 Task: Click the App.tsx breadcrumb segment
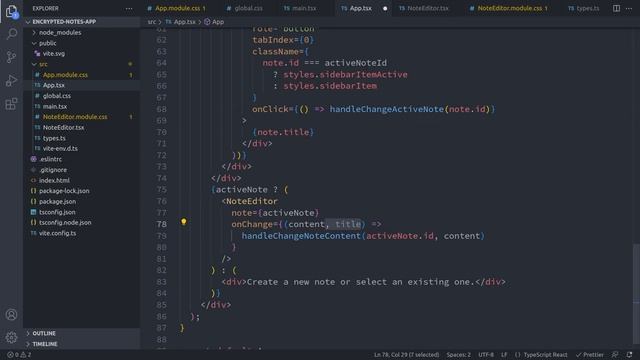[180, 22]
